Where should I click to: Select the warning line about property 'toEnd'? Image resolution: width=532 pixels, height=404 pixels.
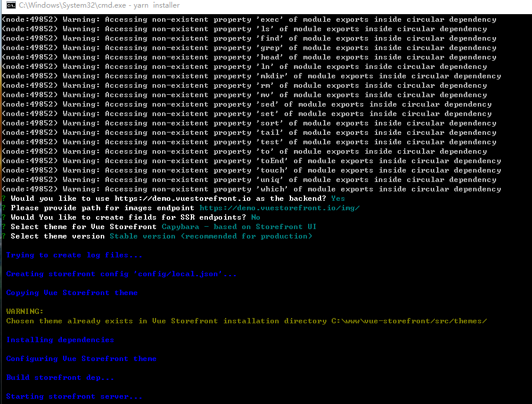[x=252, y=161]
